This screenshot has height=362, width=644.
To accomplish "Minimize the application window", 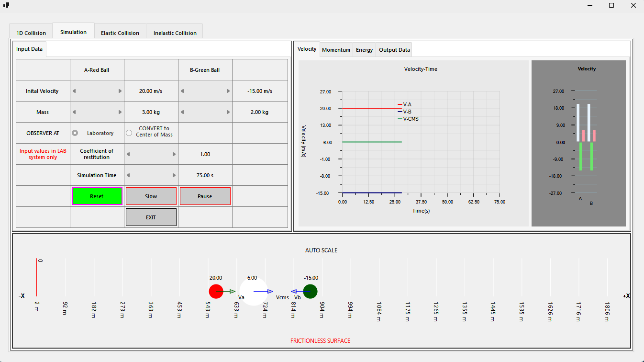I will 589,5.
